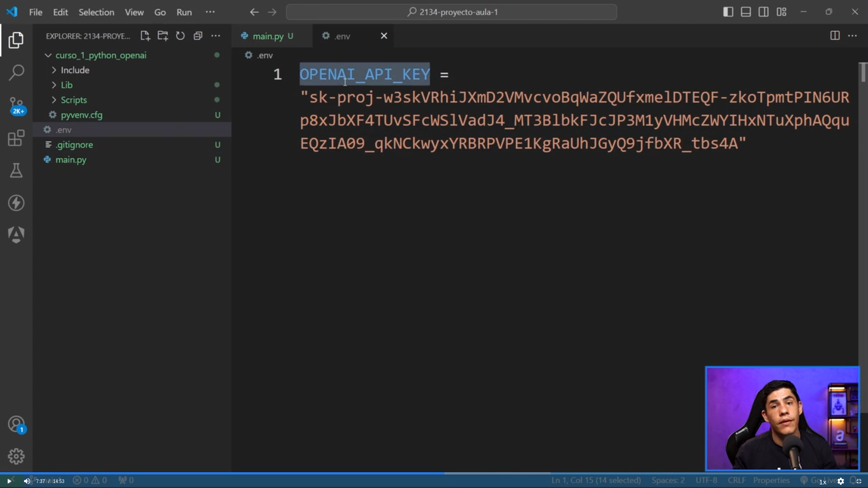Click the video progress bar
Viewport: 868px width, 488px height.
434,473
